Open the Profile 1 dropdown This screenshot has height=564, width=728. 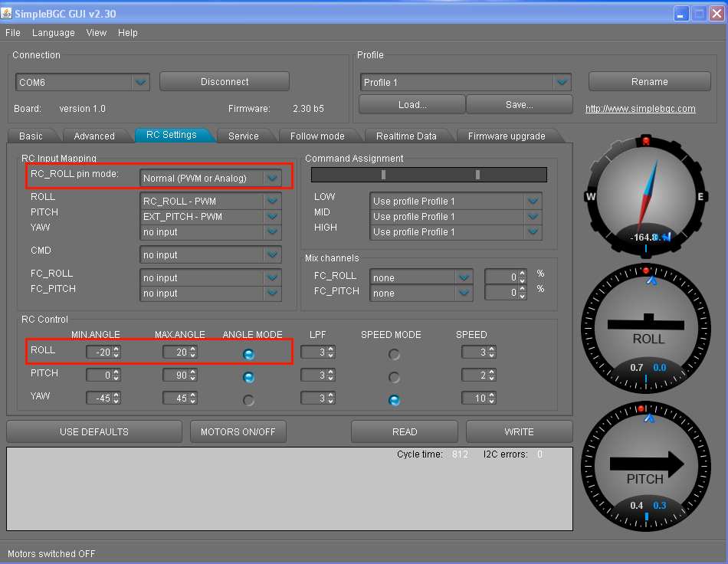[x=466, y=82]
